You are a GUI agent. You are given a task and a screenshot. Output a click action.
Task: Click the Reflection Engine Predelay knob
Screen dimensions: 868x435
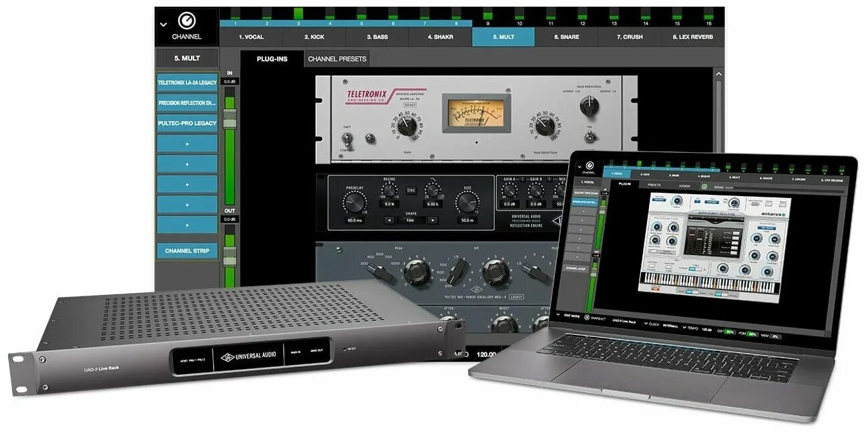(x=355, y=201)
